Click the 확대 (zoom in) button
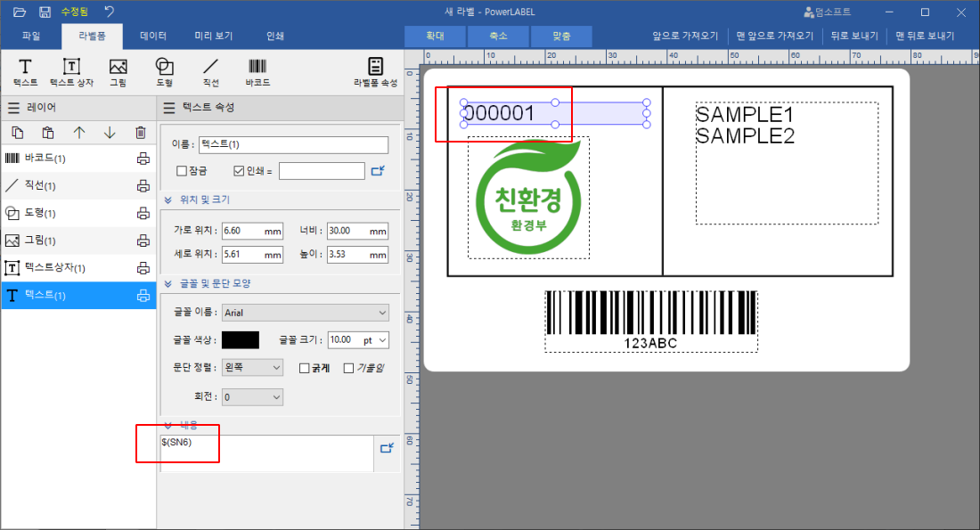Screen dimensions: 980x530 (434, 37)
